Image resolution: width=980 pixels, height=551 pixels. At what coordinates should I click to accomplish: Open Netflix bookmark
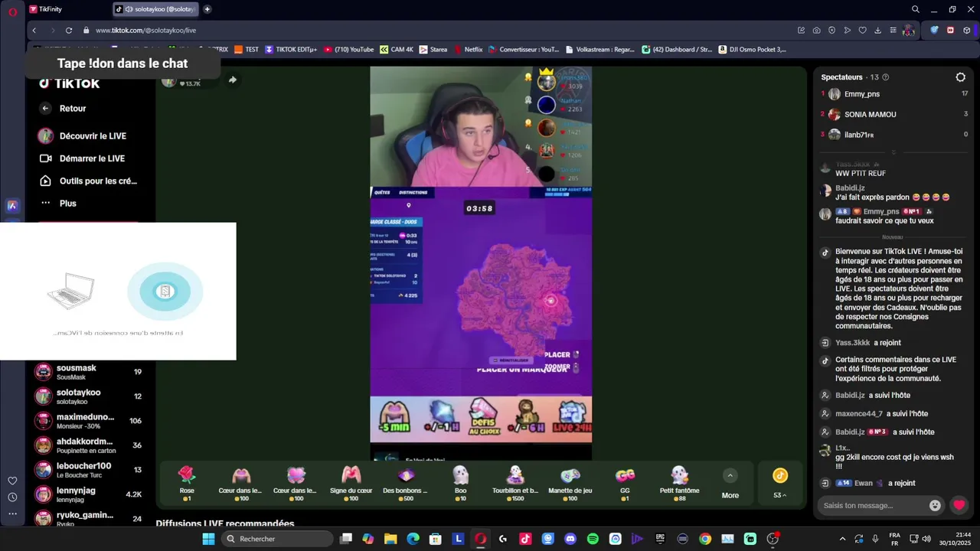pos(469,50)
